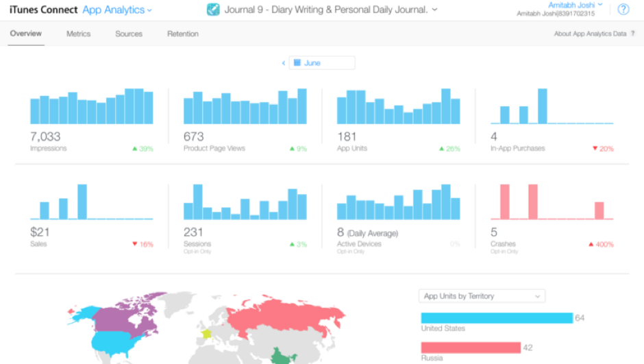Go to previous month arrow
The width and height of the screenshot is (644, 364).
[284, 63]
